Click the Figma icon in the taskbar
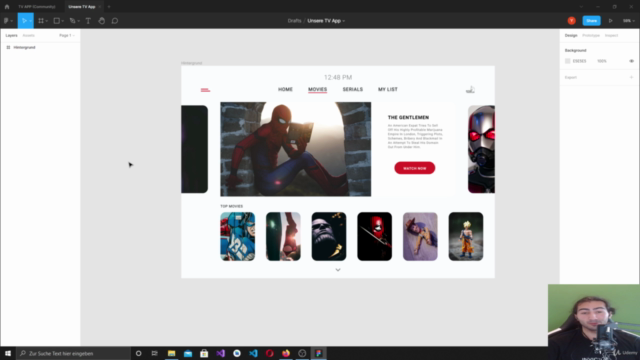 click(318, 353)
